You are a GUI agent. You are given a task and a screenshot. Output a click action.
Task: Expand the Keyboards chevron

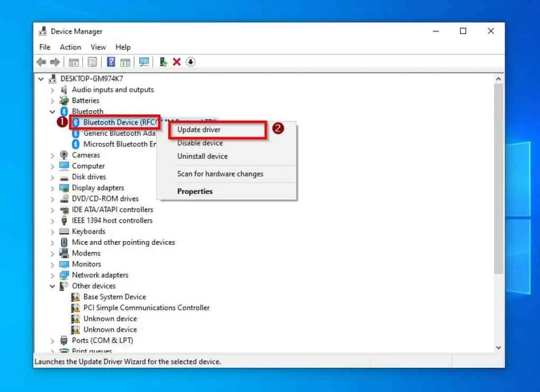[x=52, y=232]
